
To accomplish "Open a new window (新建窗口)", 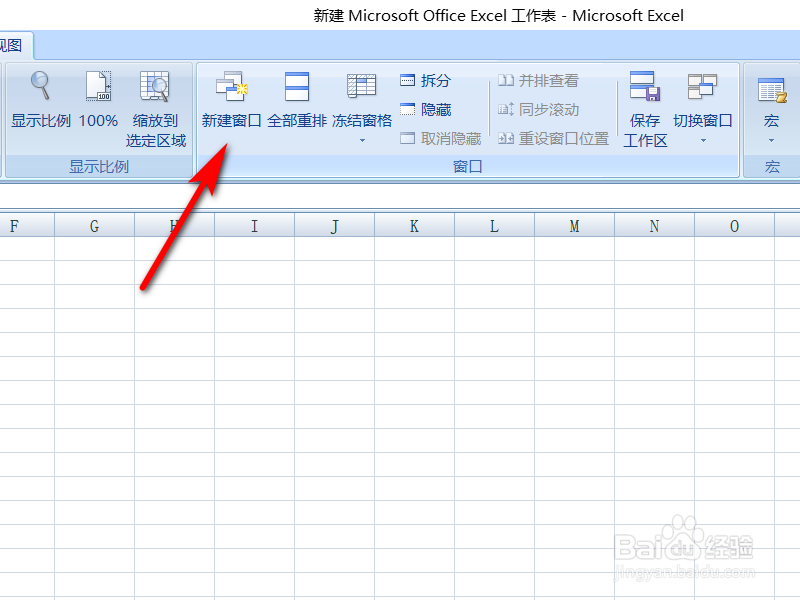I will 231,99.
